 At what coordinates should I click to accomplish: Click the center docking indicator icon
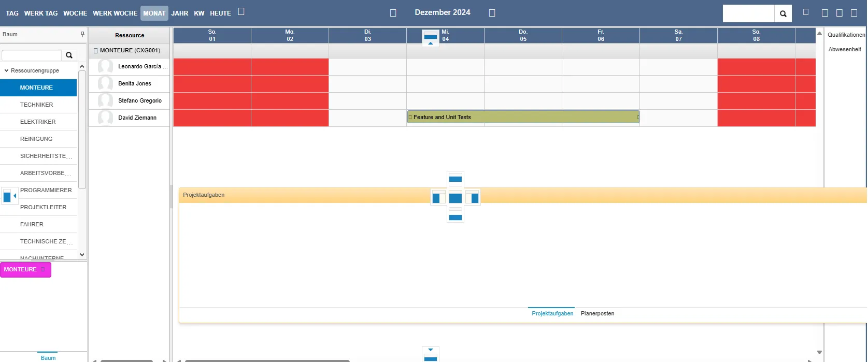click(x=456, y=198)
